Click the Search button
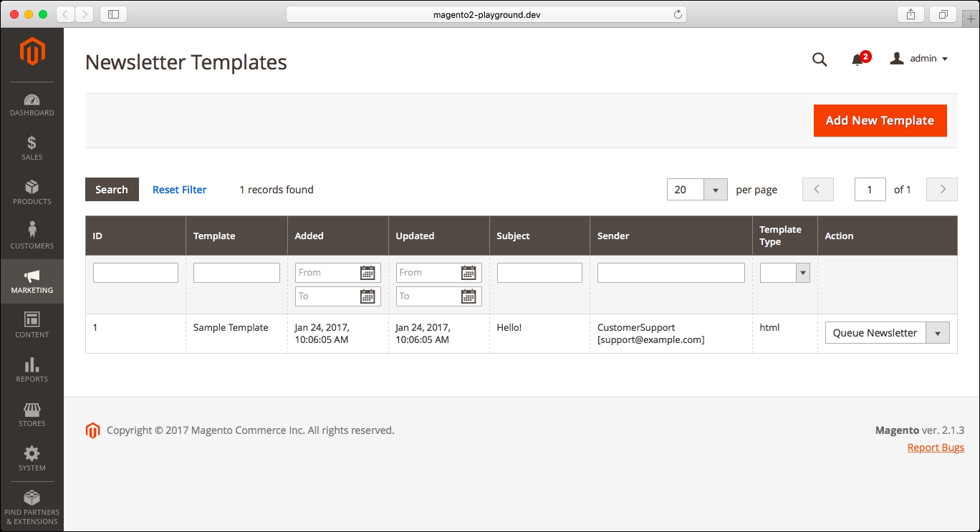This screenshot has width=980, height=532. (x=112, y=190)
